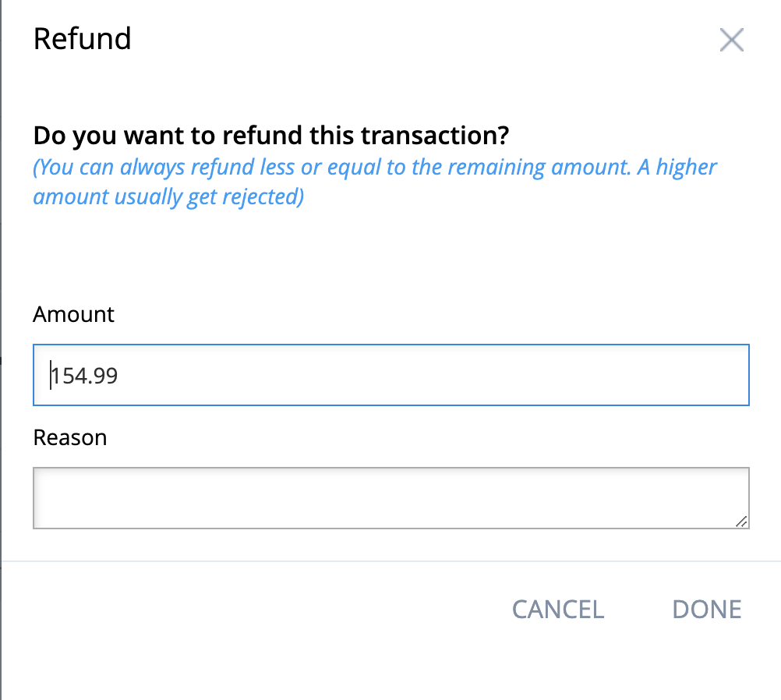Image resolution: width=781 pixels, height=700 pixels.
Task: Click the Reason label
Action: coord(69,437)
